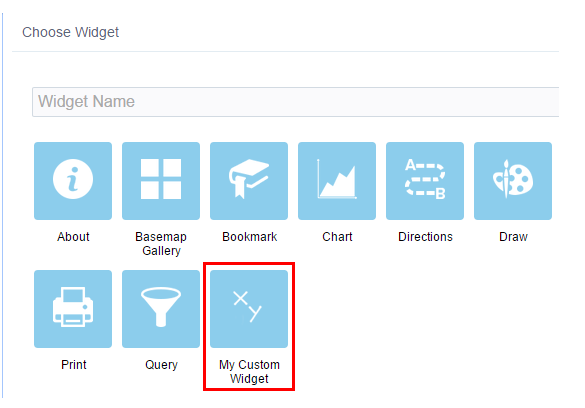
Task: Click the Widget Name search field
Action: point(295,102)
